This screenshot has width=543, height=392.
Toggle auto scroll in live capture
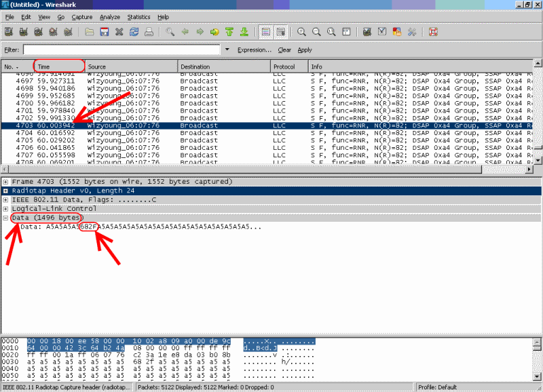(281, 32)
